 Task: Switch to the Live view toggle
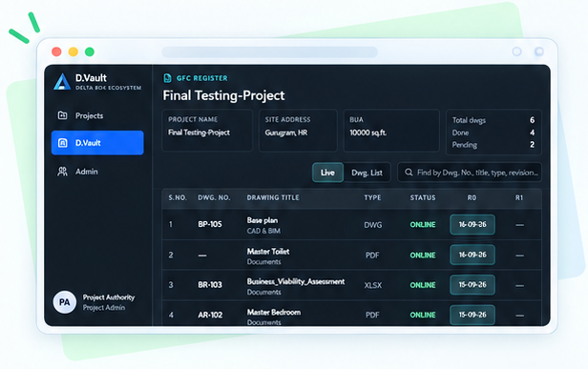click(327, 173)
